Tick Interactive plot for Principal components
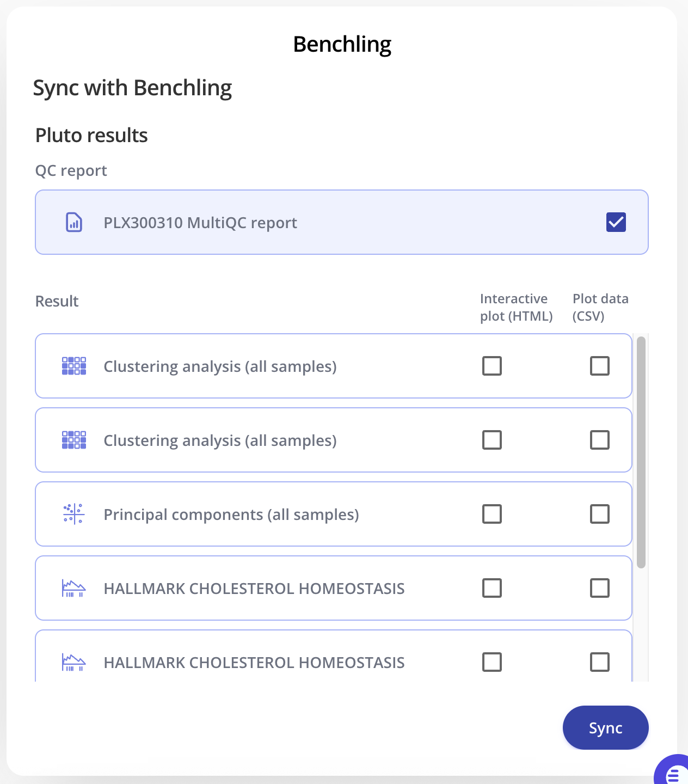Image resolution: width=688 pixels, height=784 pixels. click(492, 514)
